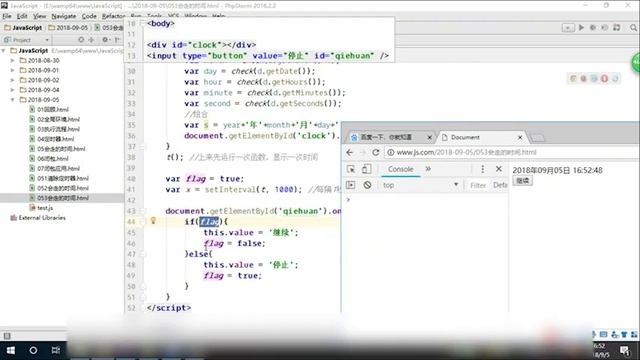
Task: Click scroll from source target icon
Action: [x=81, y=40]
